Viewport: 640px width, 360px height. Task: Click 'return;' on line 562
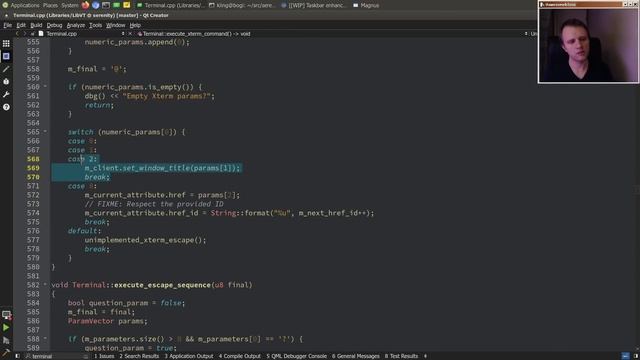tap(99, 105)
